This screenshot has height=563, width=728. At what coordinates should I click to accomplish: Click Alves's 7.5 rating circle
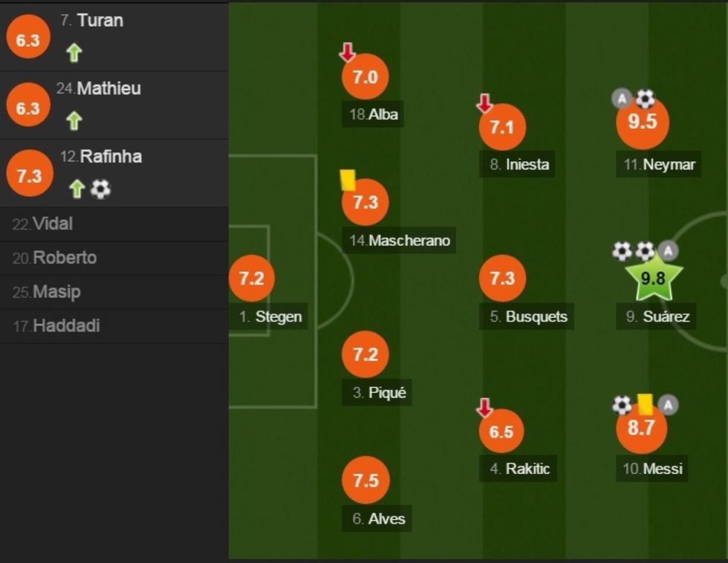365,480
